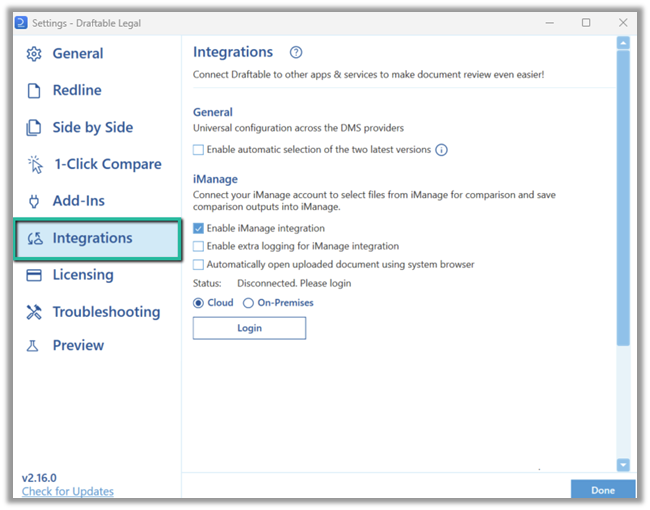Click the 1-Click Compare cursor icon
This screenshot has height=510, width=650.
pos(35,165)
